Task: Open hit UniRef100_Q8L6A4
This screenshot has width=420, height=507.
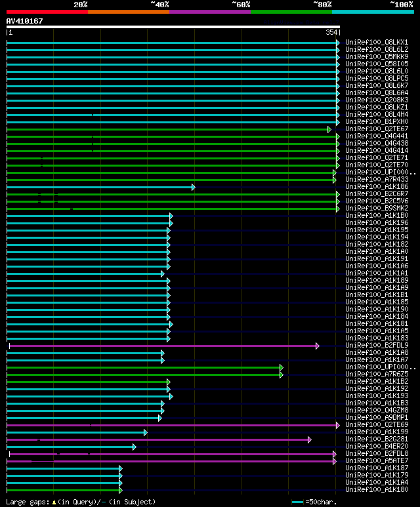Action: pyautogui.click(x=377, y=92)
